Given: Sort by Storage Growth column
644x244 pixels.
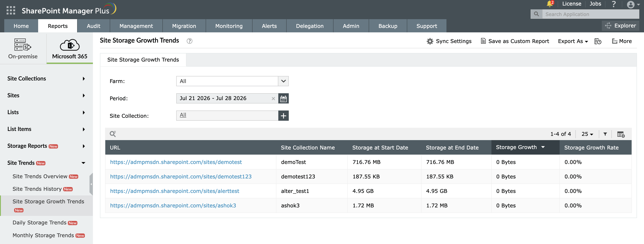Looking at the screenshot, I should [x=525, y=147].
